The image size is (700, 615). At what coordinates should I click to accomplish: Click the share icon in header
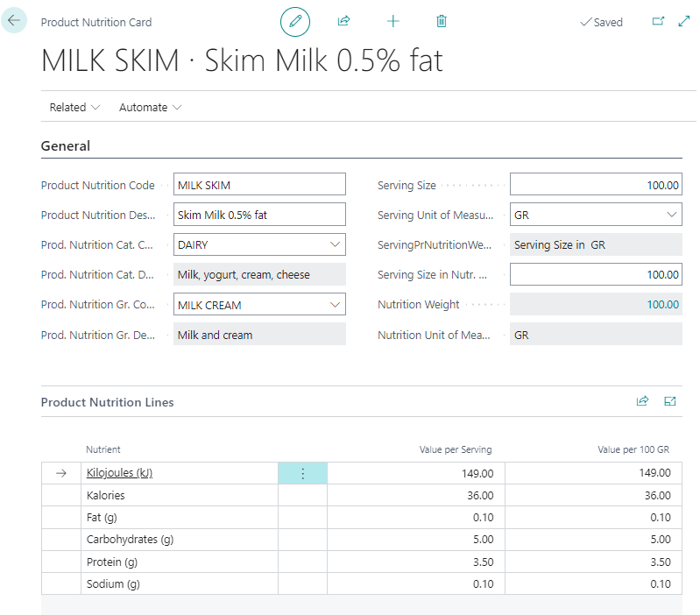[x=343, y=21]
